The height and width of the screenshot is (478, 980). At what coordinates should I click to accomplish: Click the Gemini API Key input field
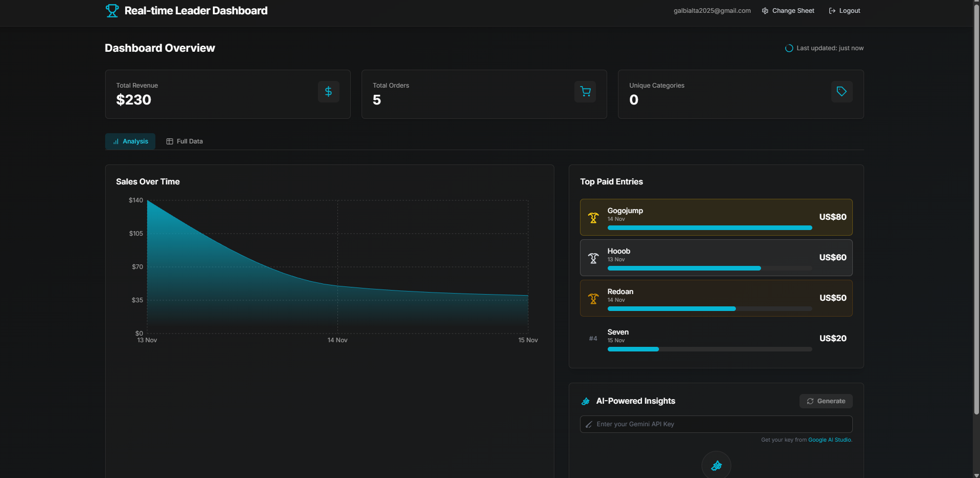(716, 424)
